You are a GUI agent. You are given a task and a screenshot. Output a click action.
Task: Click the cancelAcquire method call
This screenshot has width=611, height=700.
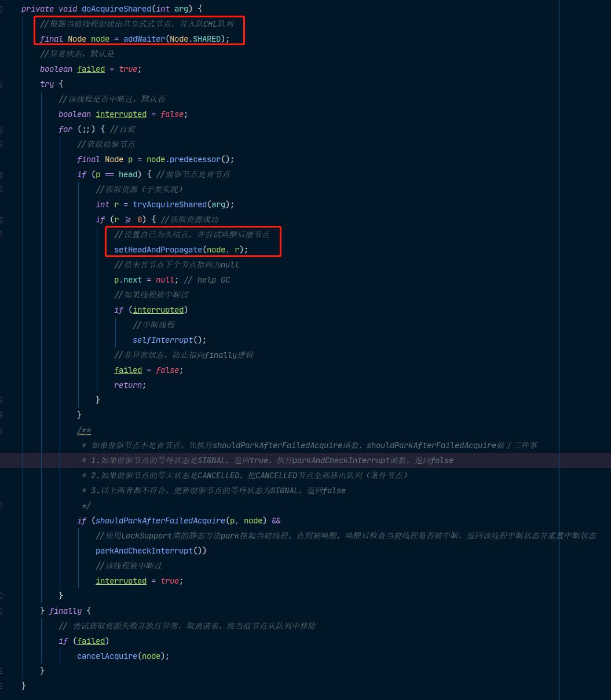tap(107, 656)
